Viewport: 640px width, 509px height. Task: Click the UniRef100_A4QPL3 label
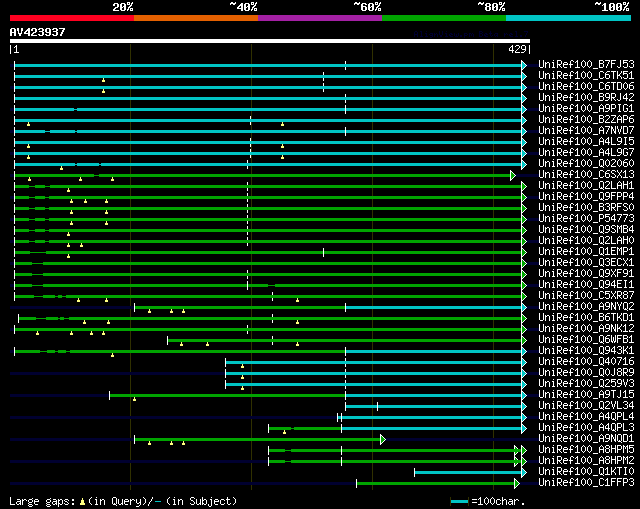pyautogui.click(x=586, y=428)
